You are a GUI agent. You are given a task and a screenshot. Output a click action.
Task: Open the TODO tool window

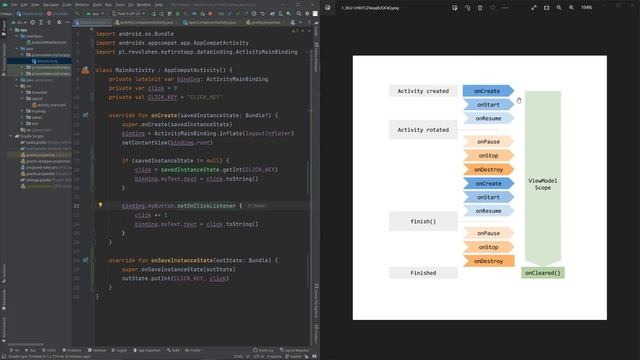pos(49,350)
